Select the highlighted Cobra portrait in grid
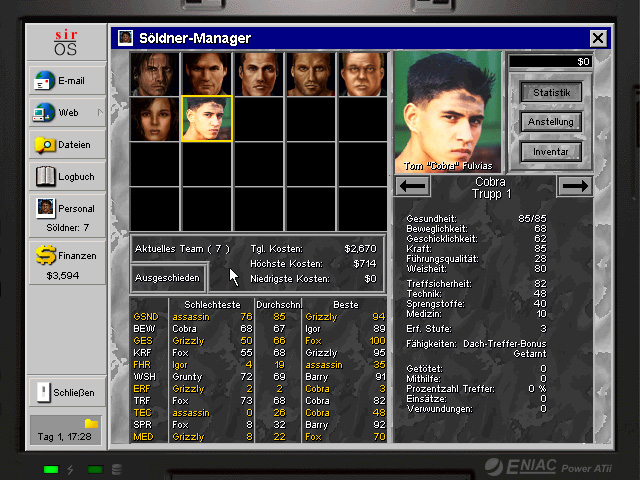This screenshot has height=480, width=640. pos(207,119)
